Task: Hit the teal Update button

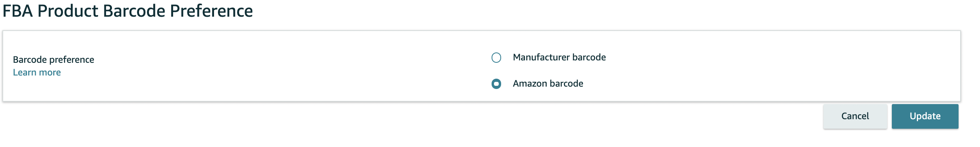Action: click(x=925, y=116)
